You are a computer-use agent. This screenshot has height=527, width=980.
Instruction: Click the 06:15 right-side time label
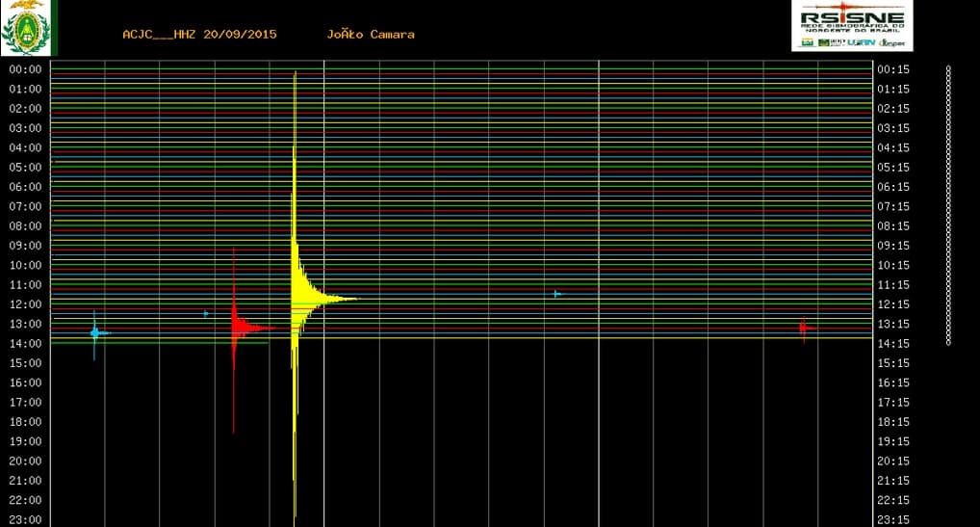coord(893,187)
